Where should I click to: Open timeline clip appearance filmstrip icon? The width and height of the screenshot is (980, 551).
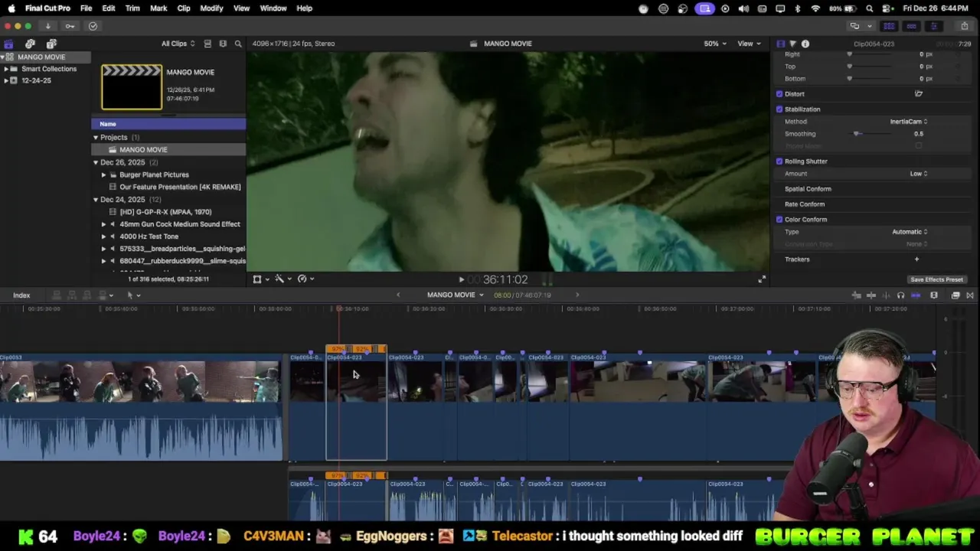click(x=934, y=295)
